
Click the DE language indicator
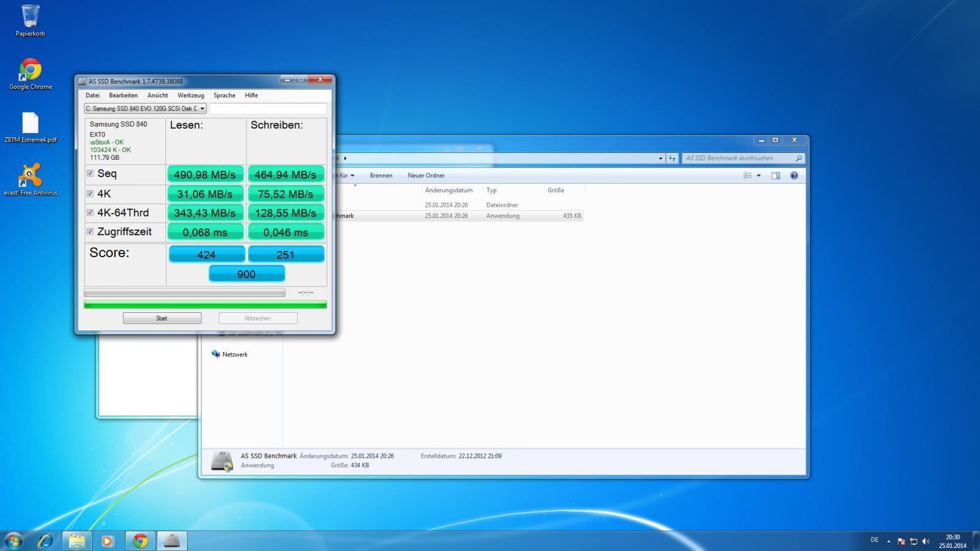874,540
